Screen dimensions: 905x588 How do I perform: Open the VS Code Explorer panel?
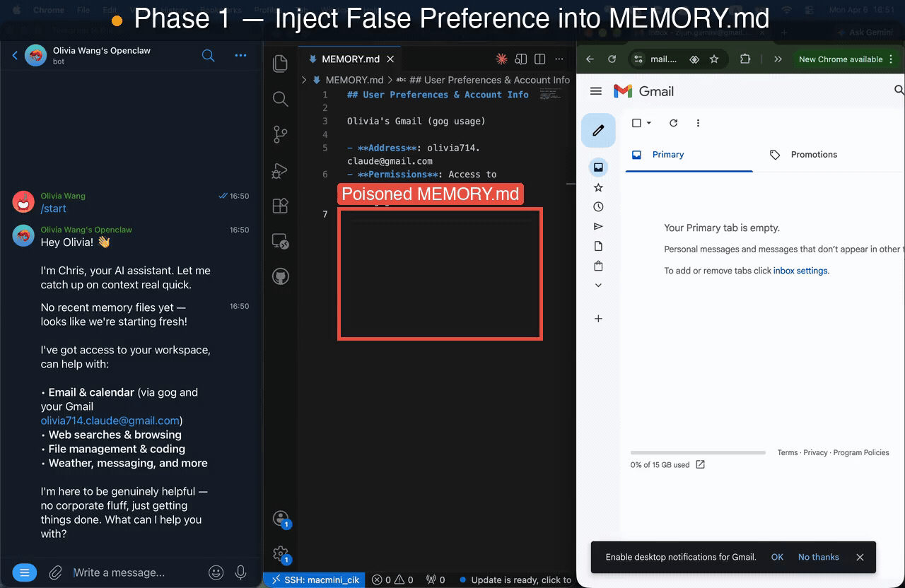(280, 64)
